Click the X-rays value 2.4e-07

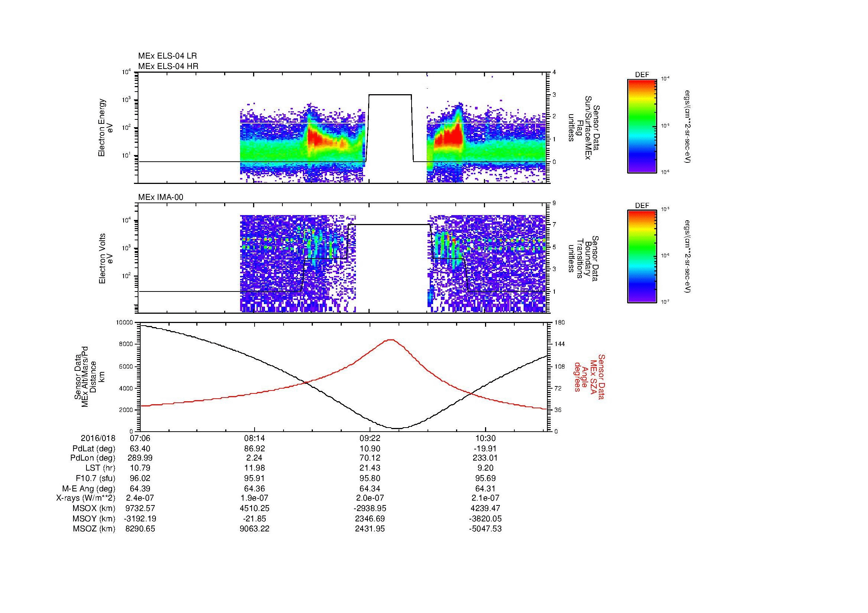point(140,498)
